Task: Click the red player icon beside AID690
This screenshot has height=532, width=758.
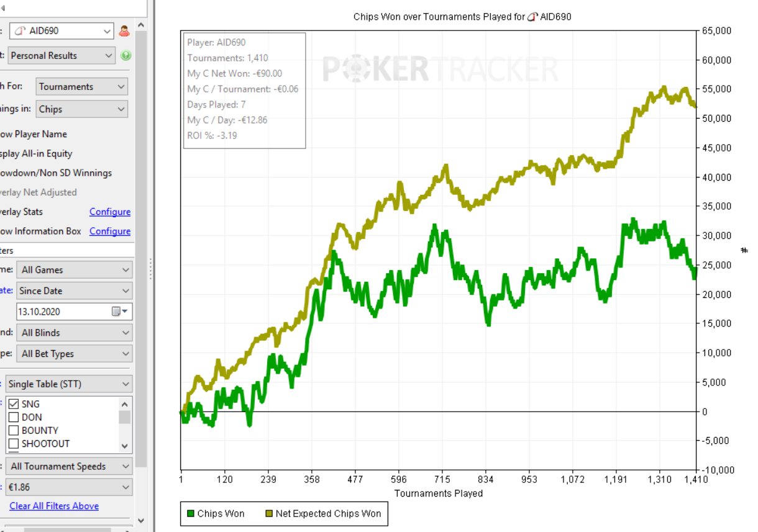Action: [124, 30]
